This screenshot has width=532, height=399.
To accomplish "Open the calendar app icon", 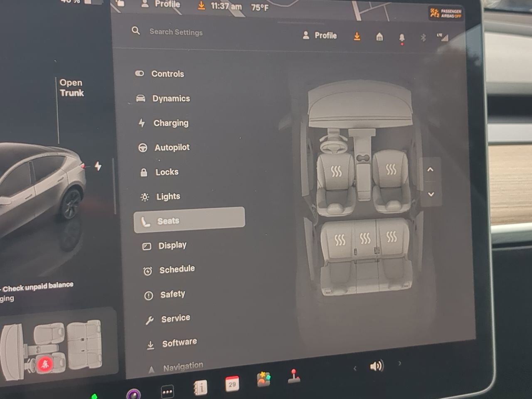I will [232, 384].
